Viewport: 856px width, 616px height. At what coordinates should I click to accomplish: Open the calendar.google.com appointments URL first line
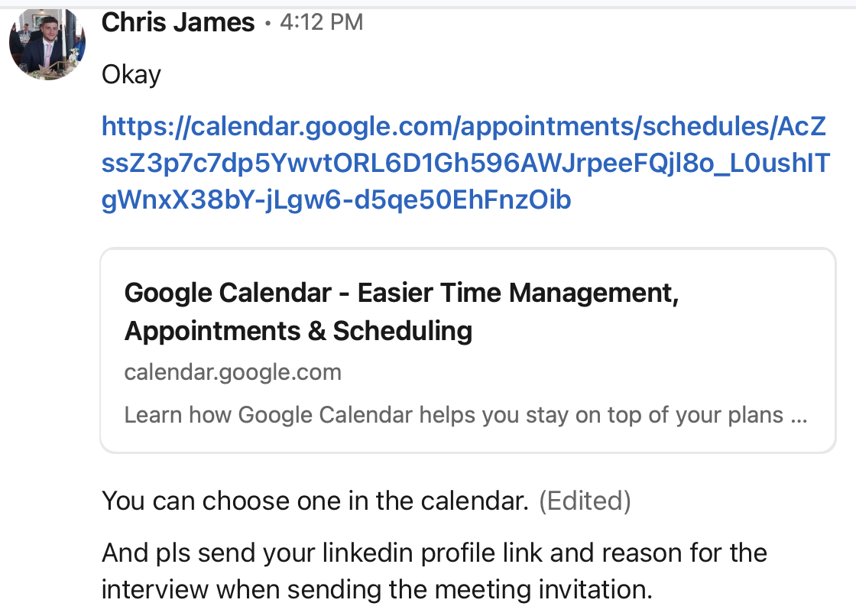click(x=463, y=127)
